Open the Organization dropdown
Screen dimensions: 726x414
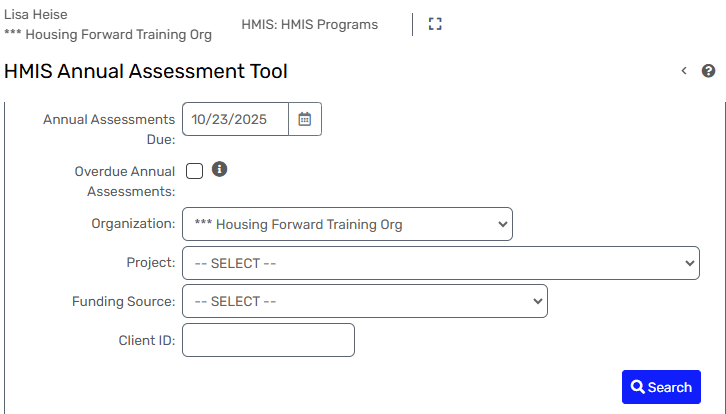[347, 224]
